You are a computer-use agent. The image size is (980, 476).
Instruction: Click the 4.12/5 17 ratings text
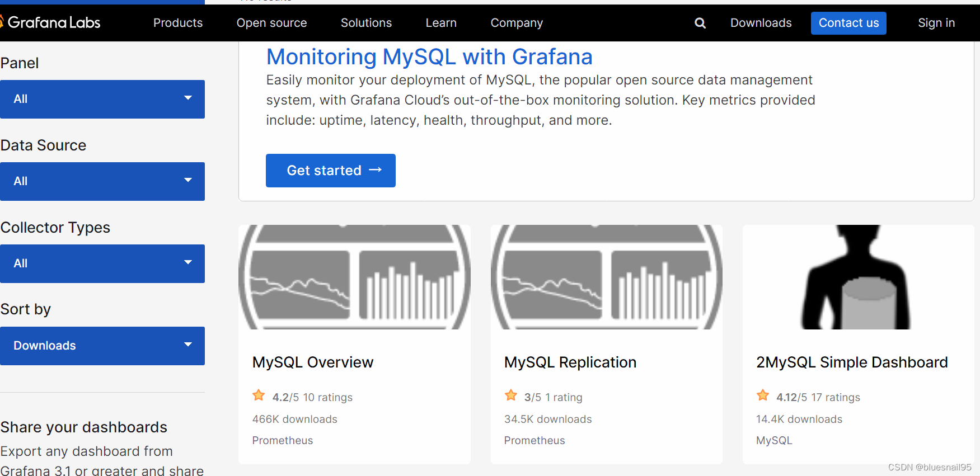(x=818, y=397)
